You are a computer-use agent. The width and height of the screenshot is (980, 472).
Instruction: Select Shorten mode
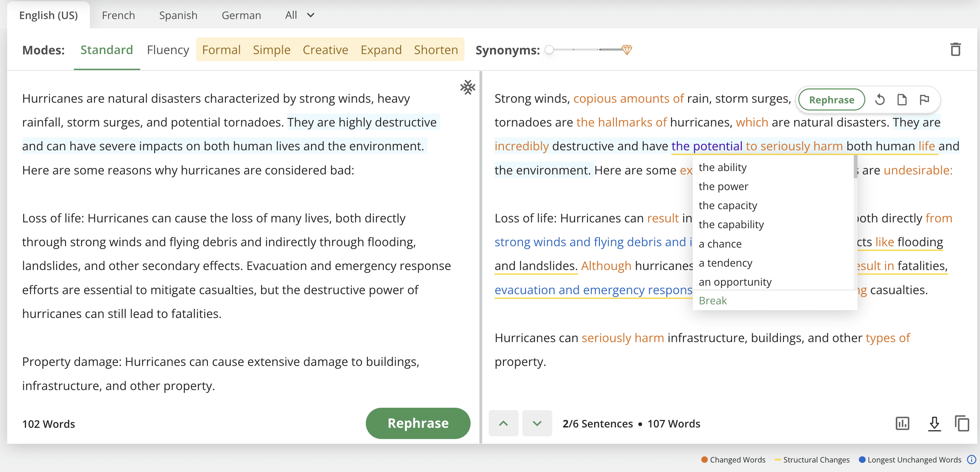436,50
